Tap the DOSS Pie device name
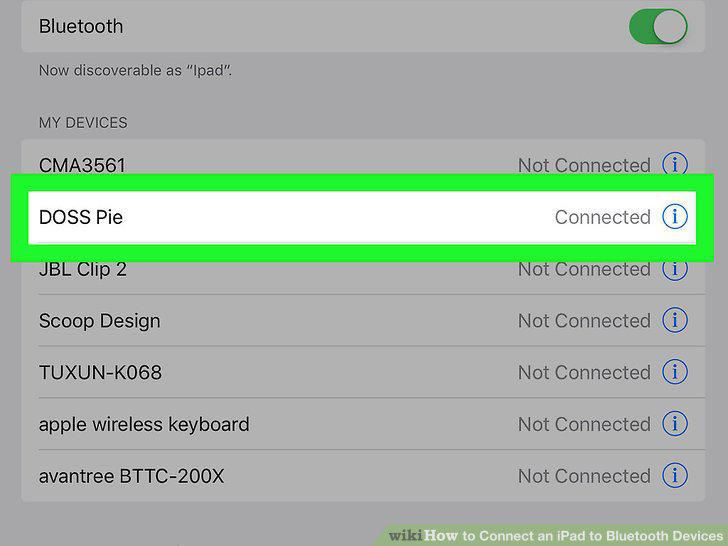 [81, 217]
